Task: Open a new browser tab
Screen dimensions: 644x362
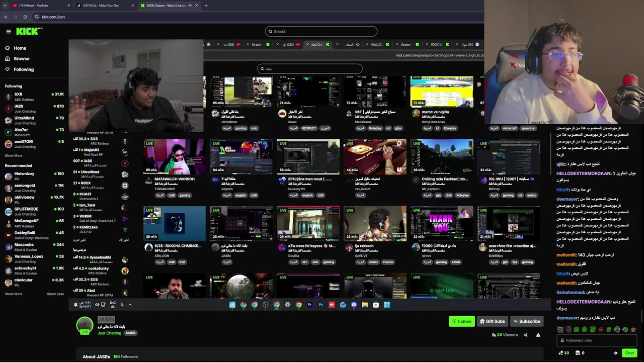Action: [206, 6]
